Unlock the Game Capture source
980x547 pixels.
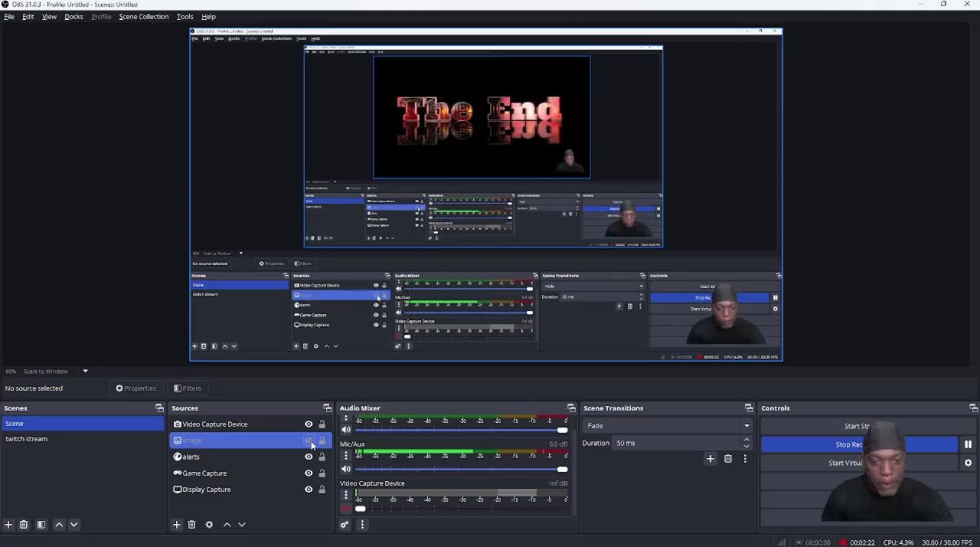point(322,473)
